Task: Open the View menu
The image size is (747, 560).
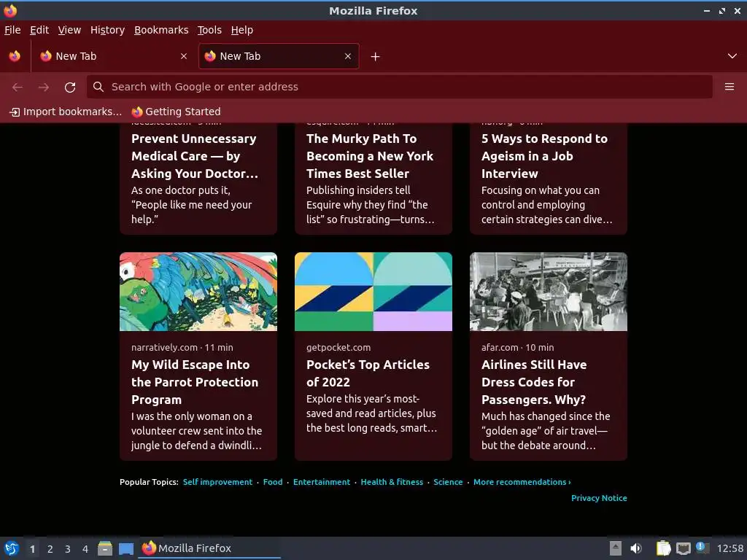Action: pyautogui.click(x=69, y=30)
